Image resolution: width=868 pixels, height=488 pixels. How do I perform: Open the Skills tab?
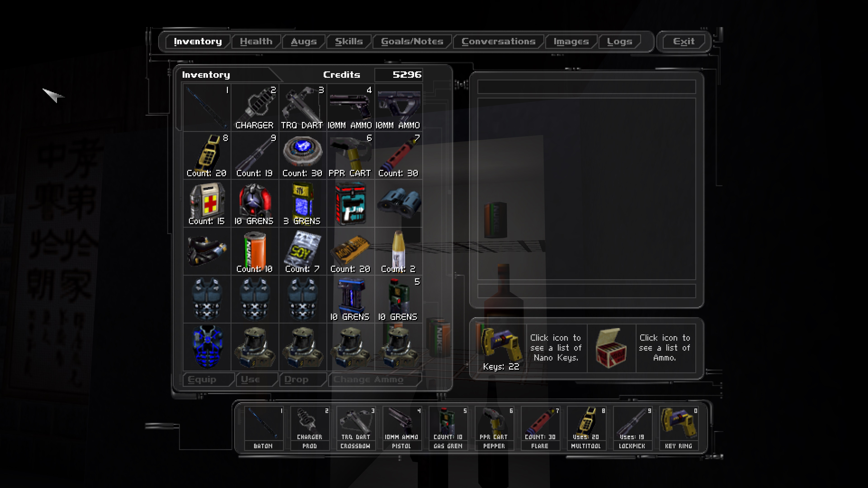point(349,41)
